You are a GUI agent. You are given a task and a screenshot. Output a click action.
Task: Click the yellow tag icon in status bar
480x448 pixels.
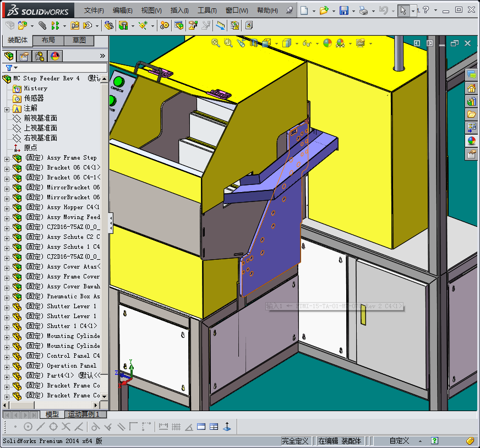click(x=471, y=441)
